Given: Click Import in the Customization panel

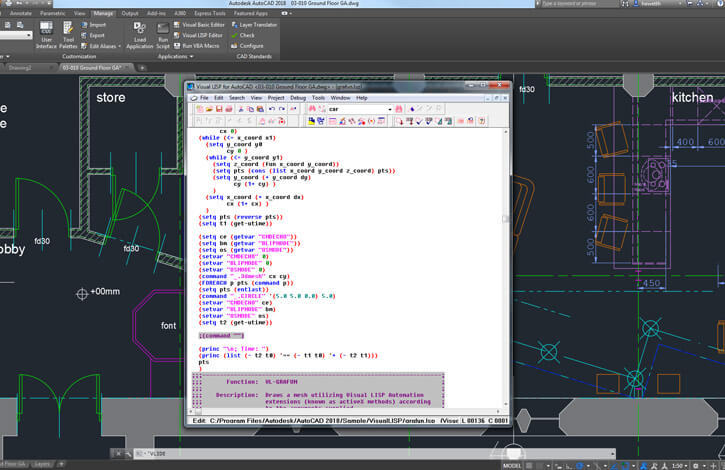Looking at the screenshot, I should click(93, 25).
